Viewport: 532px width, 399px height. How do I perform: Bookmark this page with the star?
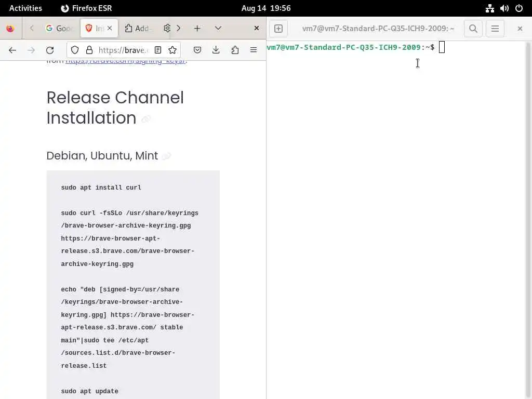(172, 50)
